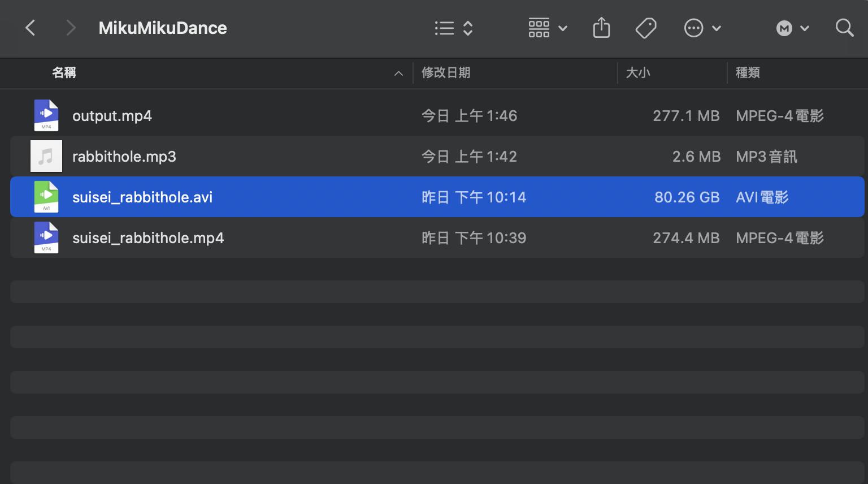The image size is (868, 484).
Task: Sort files by 大小 column header
Action: tap(638, 73)
